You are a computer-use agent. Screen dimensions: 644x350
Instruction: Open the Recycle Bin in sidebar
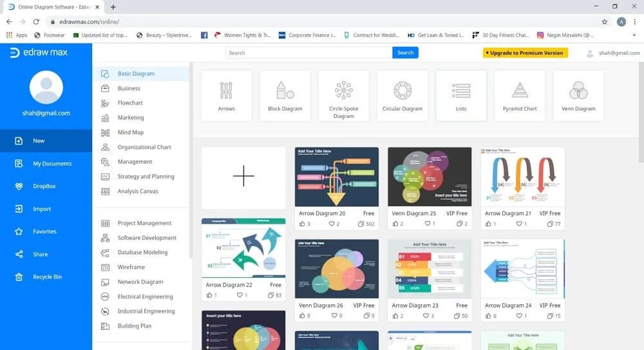[46, 277]
